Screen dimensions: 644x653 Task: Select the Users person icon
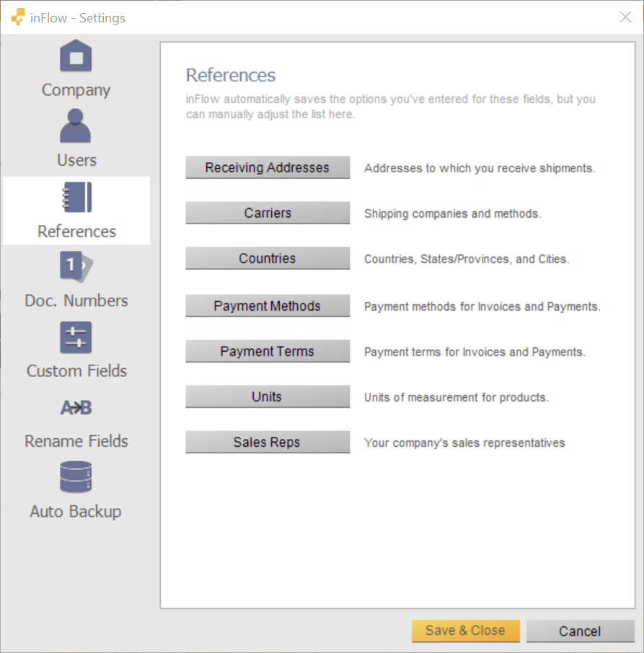click(76, 125)
